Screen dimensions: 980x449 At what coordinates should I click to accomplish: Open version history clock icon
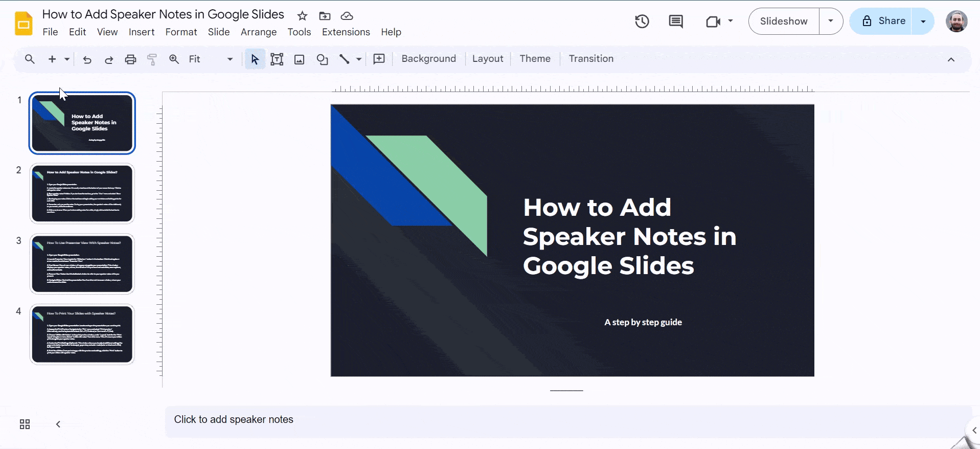coord(642,21)
